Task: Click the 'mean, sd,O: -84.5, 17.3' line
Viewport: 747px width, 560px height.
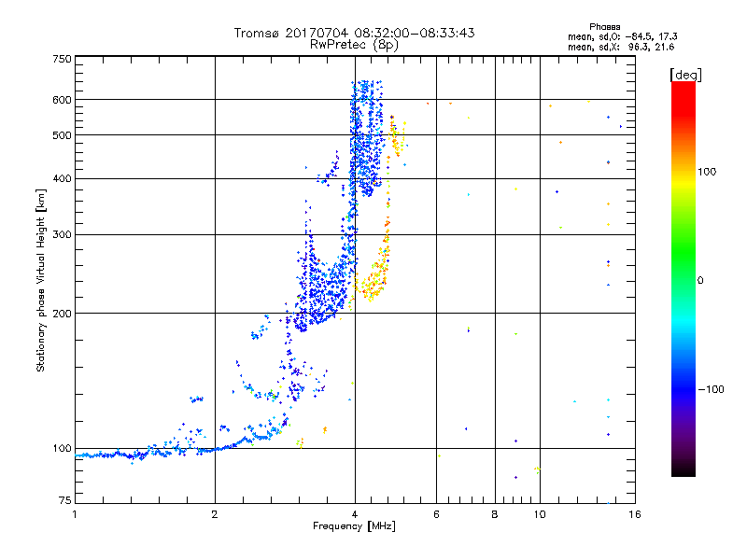Action: pos(622,36)
